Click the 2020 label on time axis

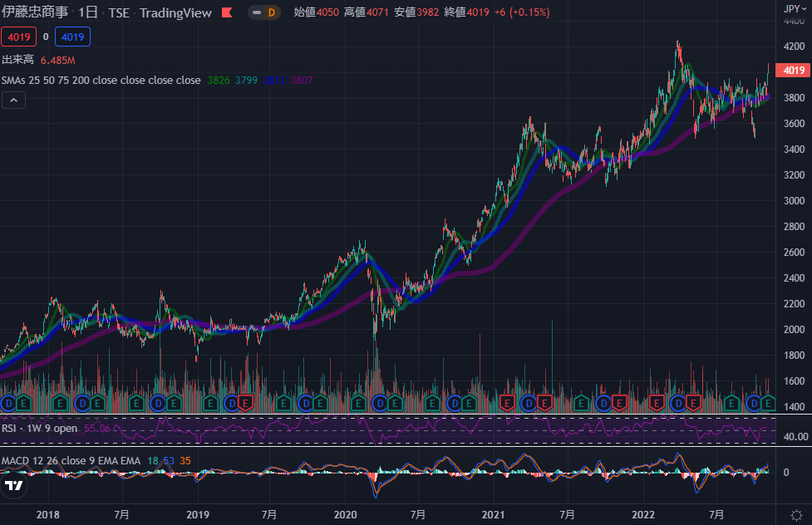345,515
